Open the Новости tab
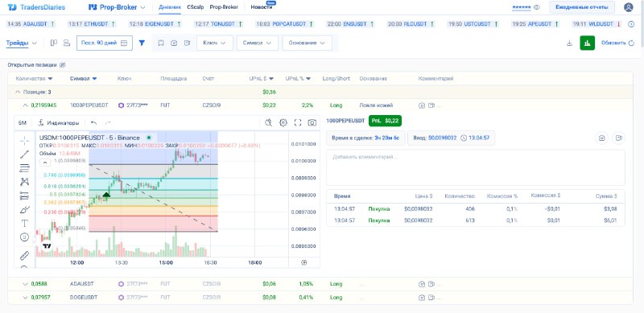Image resolution: width=644 pixels, height=313 pixels. click(x=262, y=7)
